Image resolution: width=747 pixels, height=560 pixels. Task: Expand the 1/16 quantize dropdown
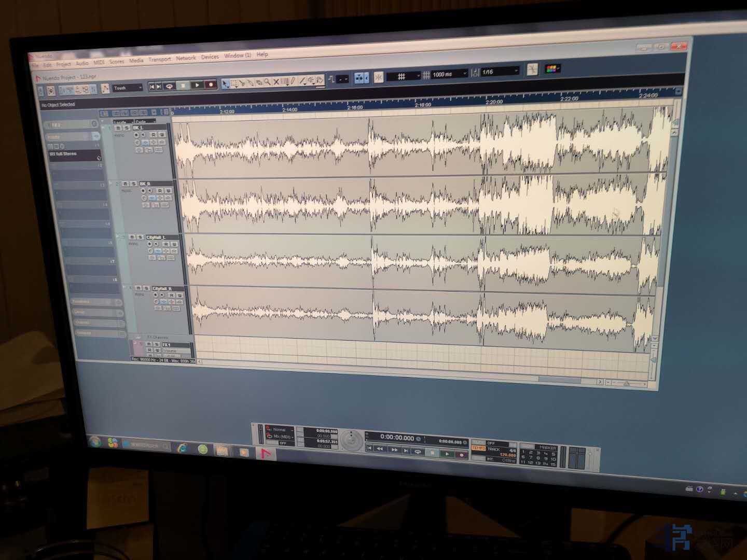click(500, 72)
